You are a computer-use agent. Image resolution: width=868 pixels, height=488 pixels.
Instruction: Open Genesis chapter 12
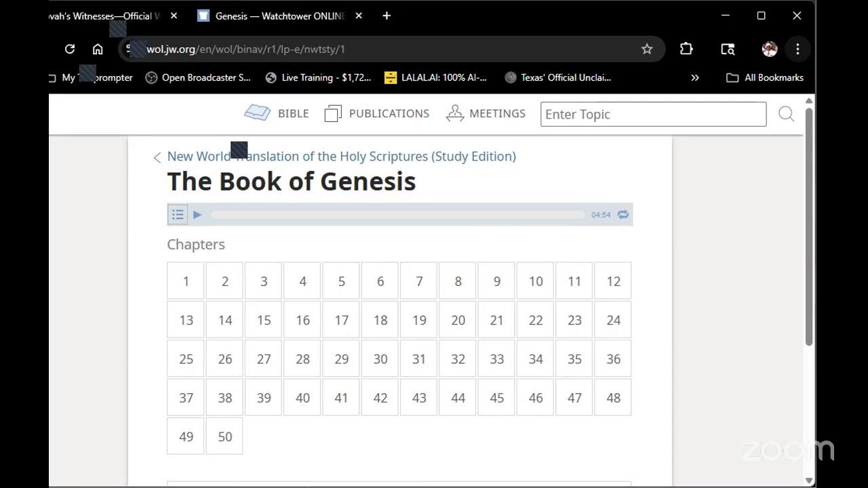tap(613, 281)
